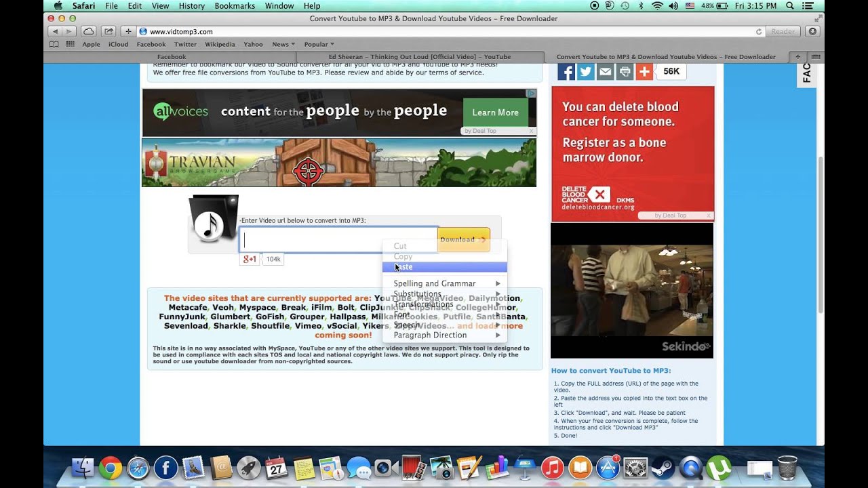Click 56K share count
Image resolution: width=868 pixels, height=488 pixels.
click(671, 71)
